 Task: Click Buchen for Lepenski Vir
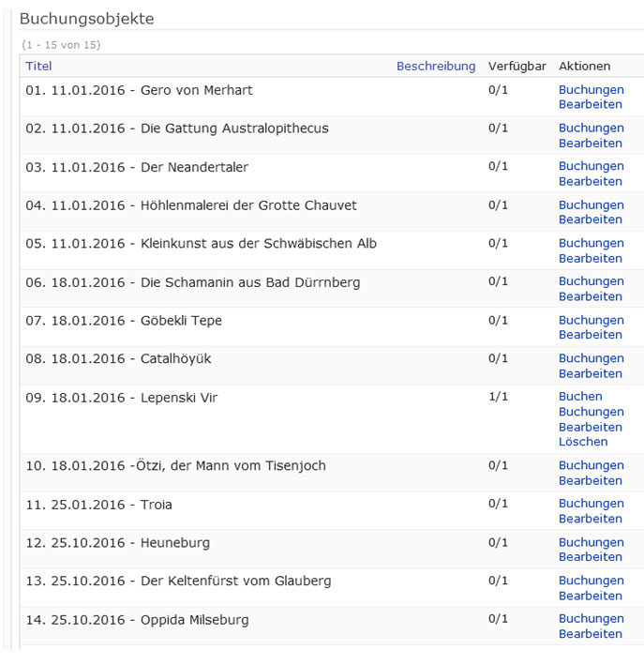tap(580, 397)
